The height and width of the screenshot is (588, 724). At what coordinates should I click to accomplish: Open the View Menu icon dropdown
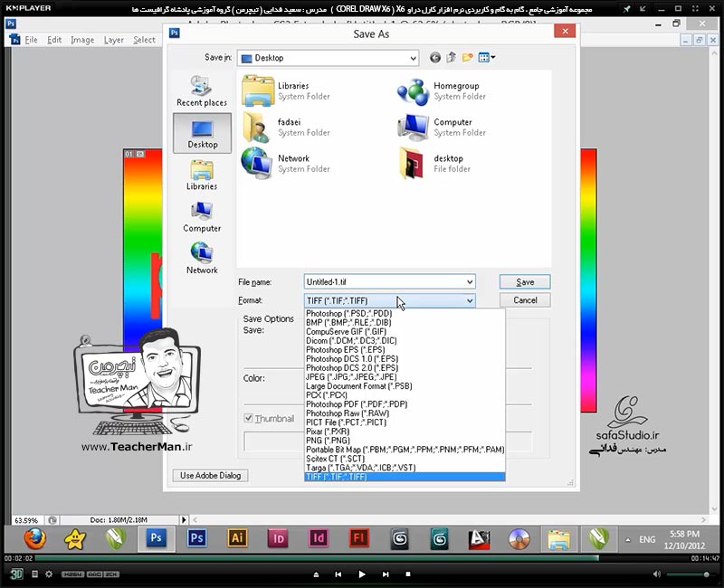click(x=487, y=58)
